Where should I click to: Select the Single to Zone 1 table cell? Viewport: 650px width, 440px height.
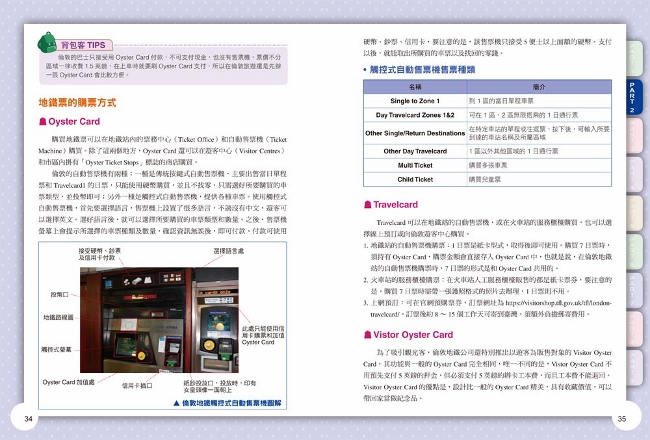tap(415, 101)
